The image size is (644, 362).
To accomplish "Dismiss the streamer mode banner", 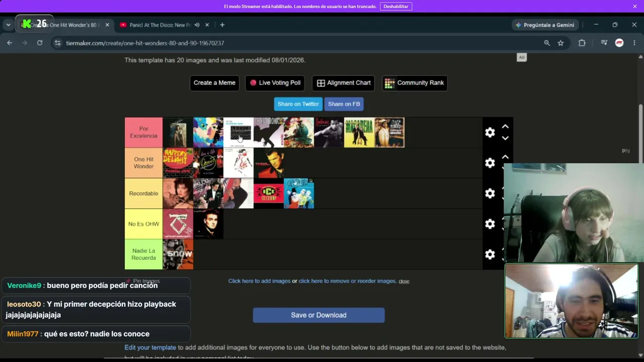I will (x=635, y=6).
